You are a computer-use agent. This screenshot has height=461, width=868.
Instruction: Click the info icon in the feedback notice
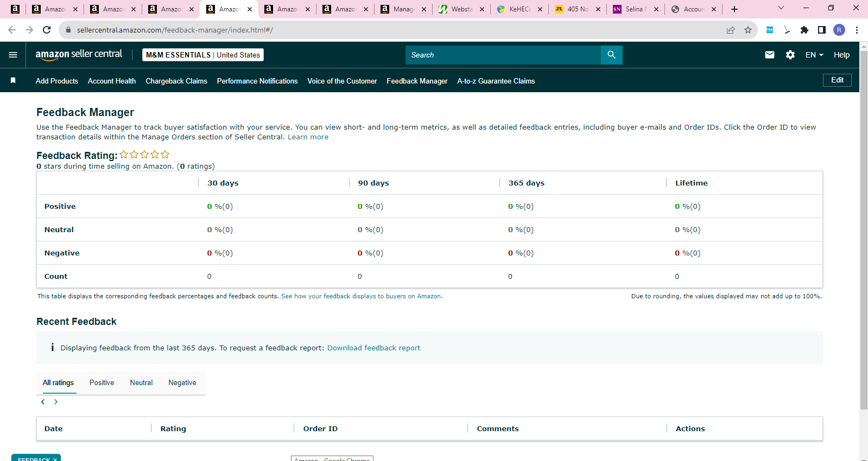point(52,347)
